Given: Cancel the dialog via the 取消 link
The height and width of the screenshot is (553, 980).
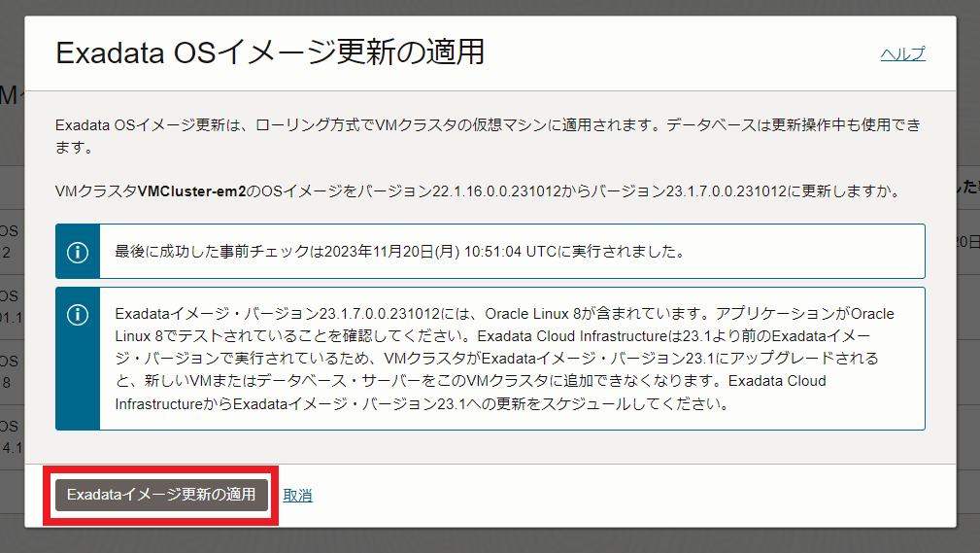Looking at the screenshot, I should click(297, 496).
